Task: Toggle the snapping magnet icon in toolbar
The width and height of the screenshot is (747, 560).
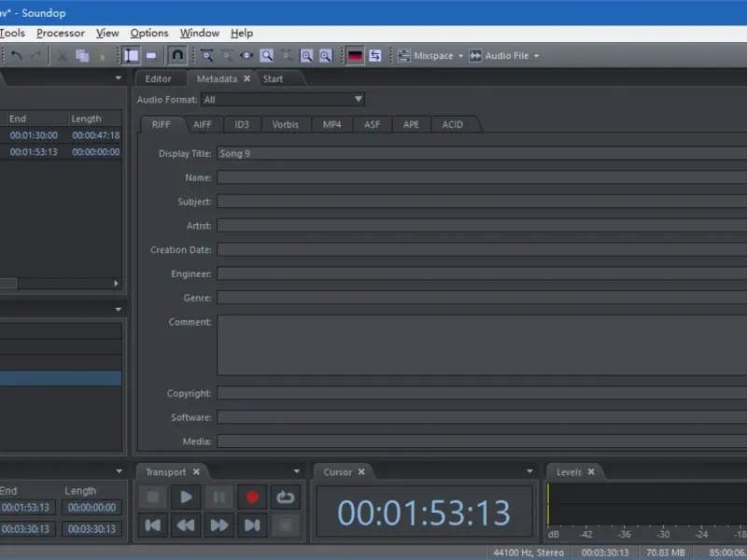Action: click(x=176, y=56)
